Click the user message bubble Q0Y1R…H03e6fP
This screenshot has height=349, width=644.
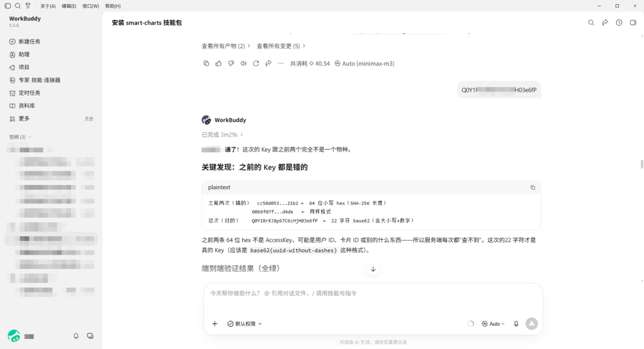(499, 90)
